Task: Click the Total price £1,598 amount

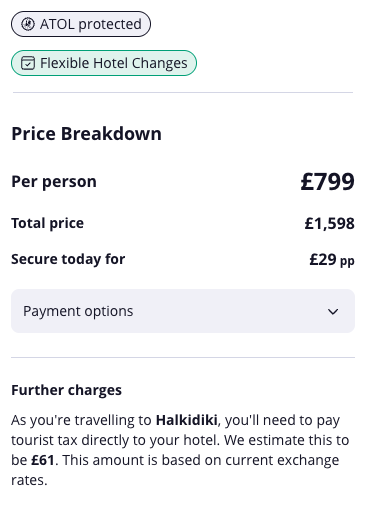Action: click(329, 223)
